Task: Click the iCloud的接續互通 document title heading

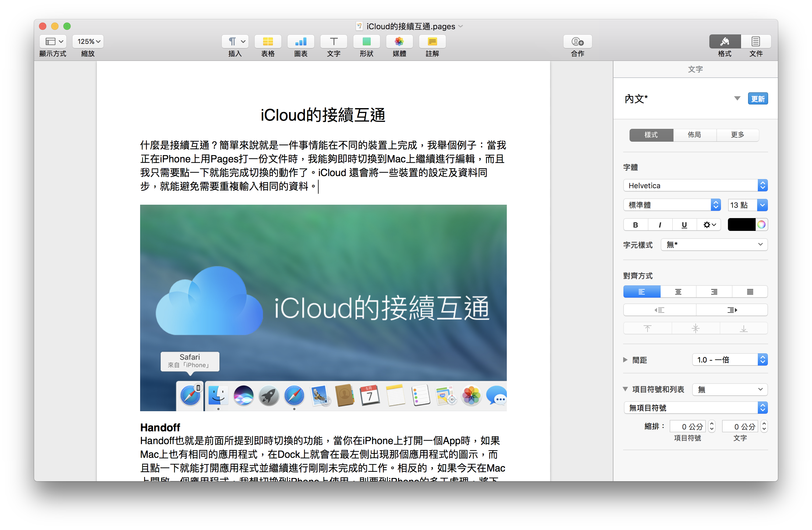Action: pos(323,115)
